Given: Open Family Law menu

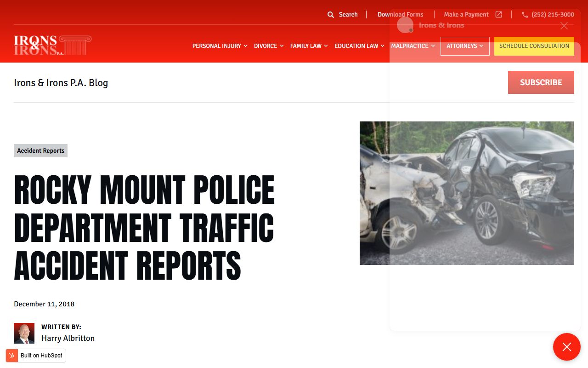Looking at the screenshot, I should click(306, 46).
